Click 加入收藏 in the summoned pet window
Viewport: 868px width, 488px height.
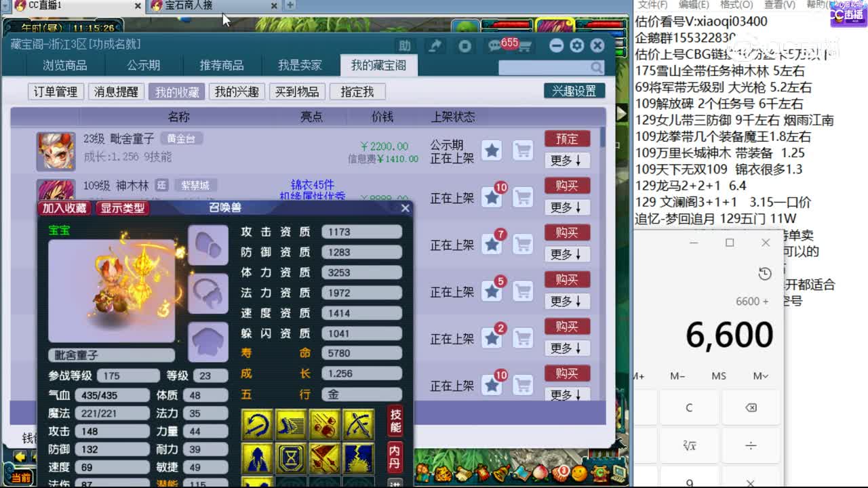(x=64, y=207)
